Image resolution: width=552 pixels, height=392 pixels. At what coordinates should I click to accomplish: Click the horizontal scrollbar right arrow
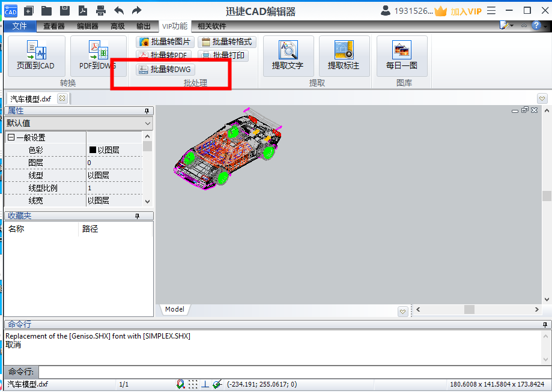click(536, 309)
